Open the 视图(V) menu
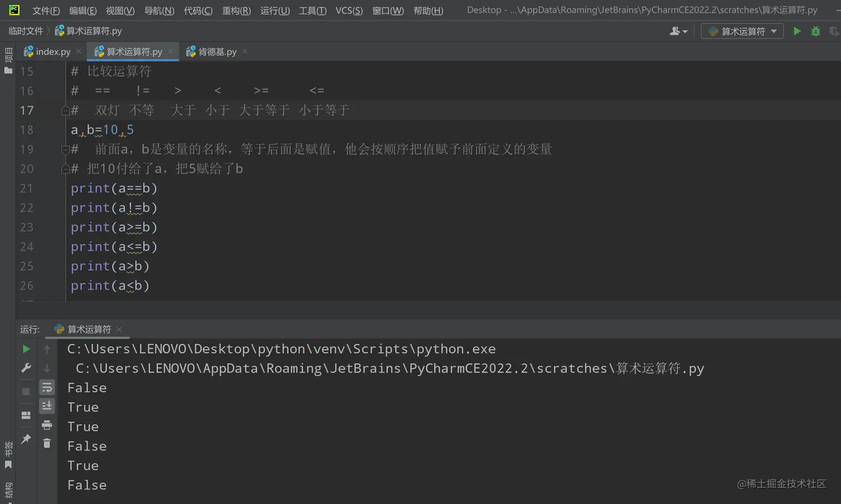Image resolution: width=841 pixels, height=504 pixels. pyautogui.click(x=120, y=11)
